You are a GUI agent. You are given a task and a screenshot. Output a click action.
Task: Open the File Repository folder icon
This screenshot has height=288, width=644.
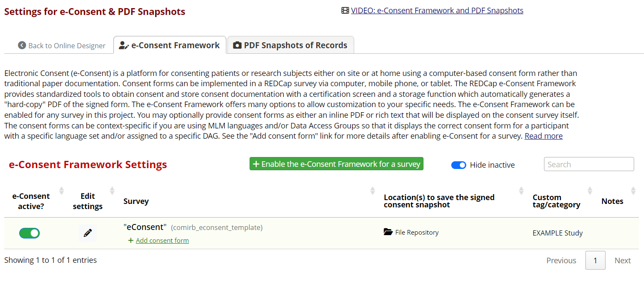pos(388,232)
